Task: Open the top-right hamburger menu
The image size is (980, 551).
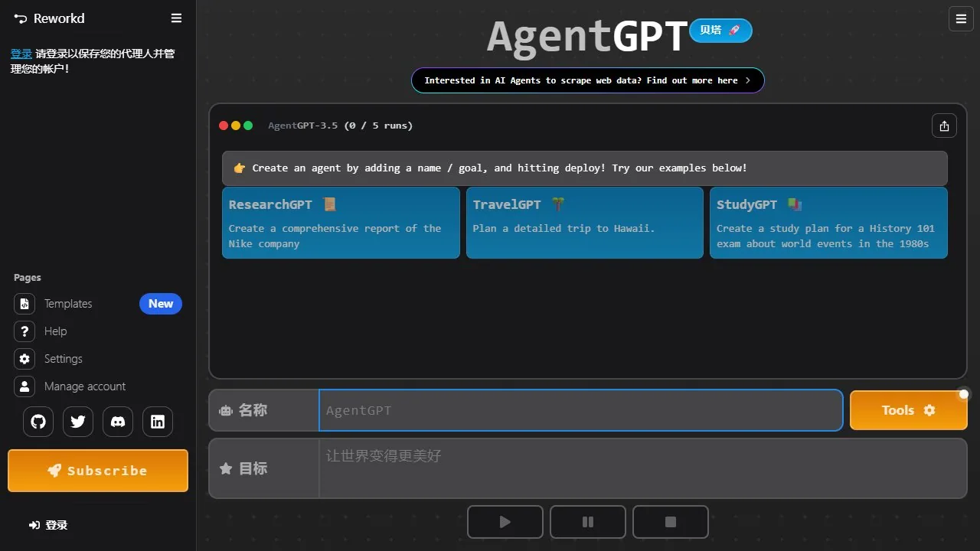Action: (961, 18)
